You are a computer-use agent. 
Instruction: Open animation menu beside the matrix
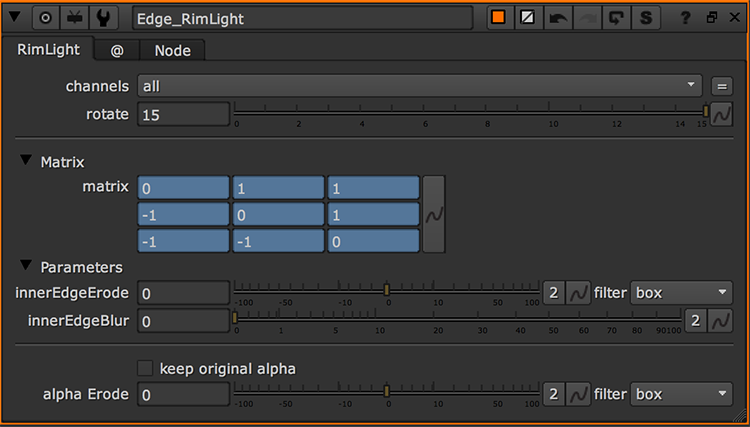click(x=434, y=214)
